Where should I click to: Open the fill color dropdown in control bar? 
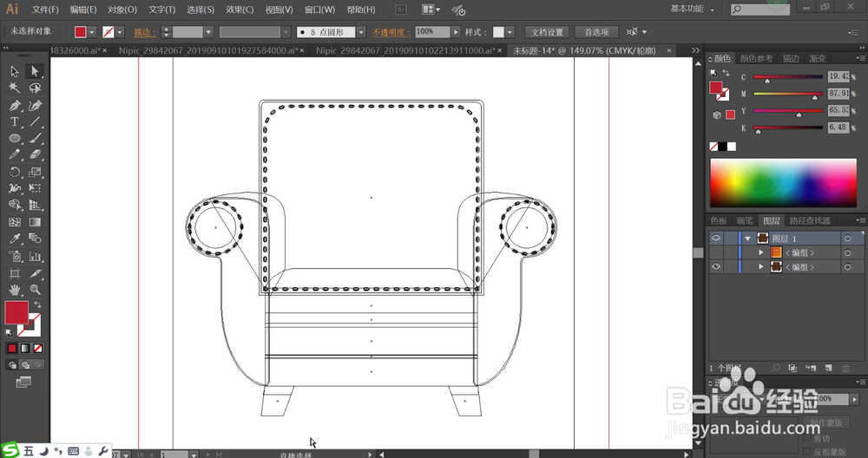click(x=93, y=32)
